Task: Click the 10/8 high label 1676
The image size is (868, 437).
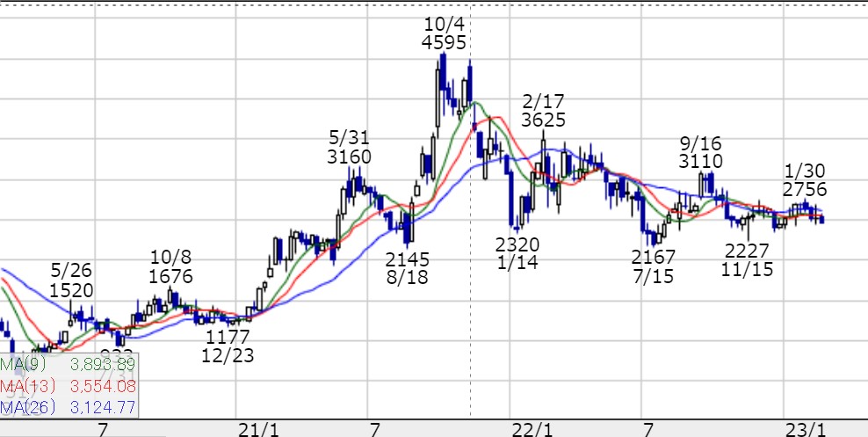Action: click(170, 276)
